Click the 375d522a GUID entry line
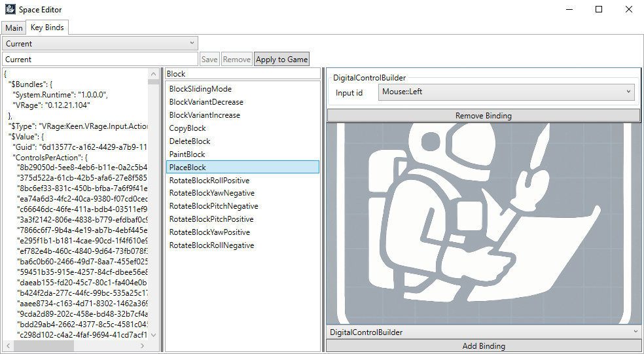This screenshot has height=354, width=644. click(x=82, y=178)
